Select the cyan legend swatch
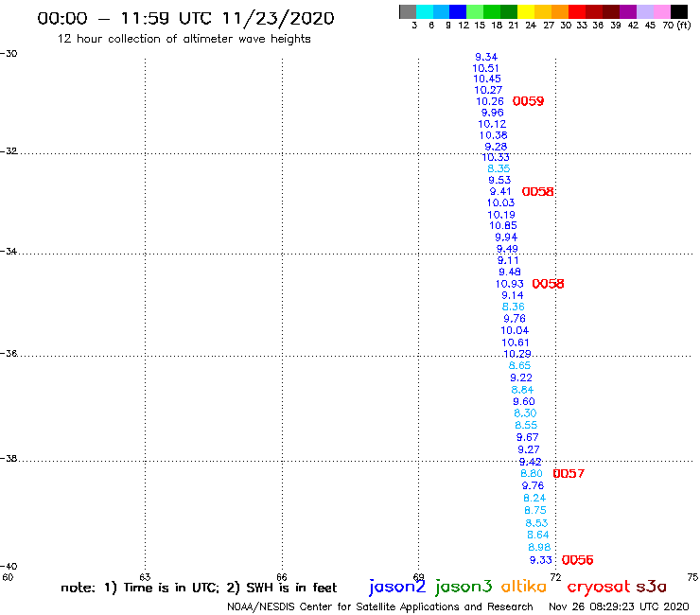This screenshot has height=615, width=700. pyautogui.click(x=424, y=11)
